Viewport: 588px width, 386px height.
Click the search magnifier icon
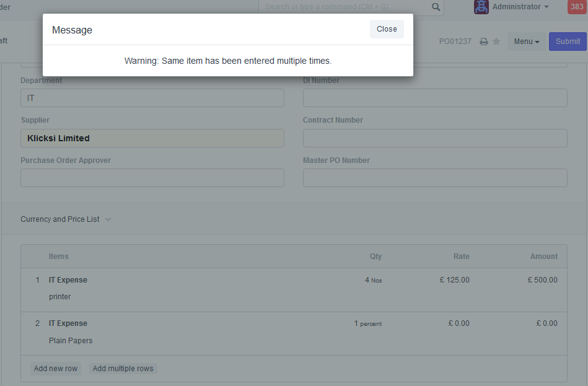click(436, 7)
